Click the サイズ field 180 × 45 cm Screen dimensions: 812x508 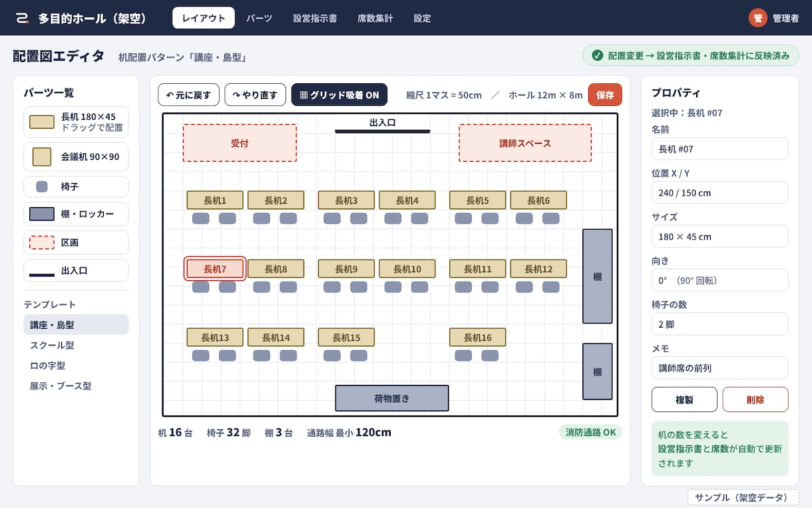[x=720, y=236]
